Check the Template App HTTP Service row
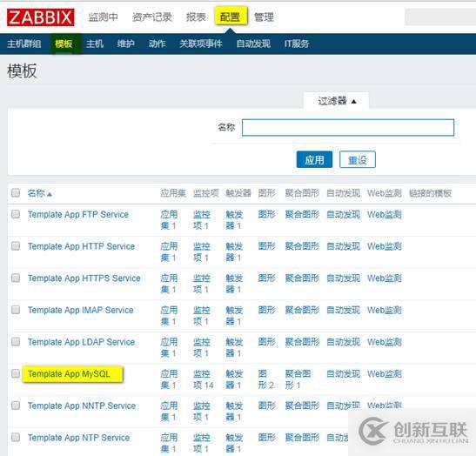Screen dimensions: 476x456 (16, 246)
